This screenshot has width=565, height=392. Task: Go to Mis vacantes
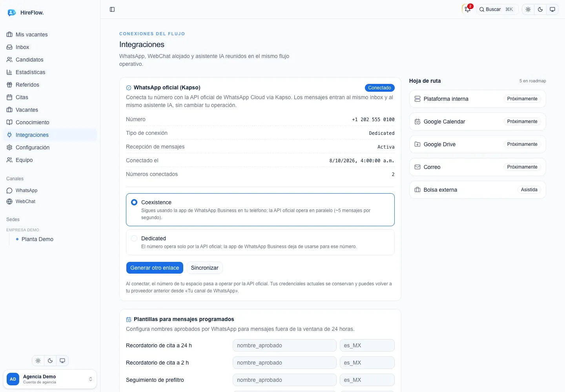pyautogui.click(x=50, y=34)
